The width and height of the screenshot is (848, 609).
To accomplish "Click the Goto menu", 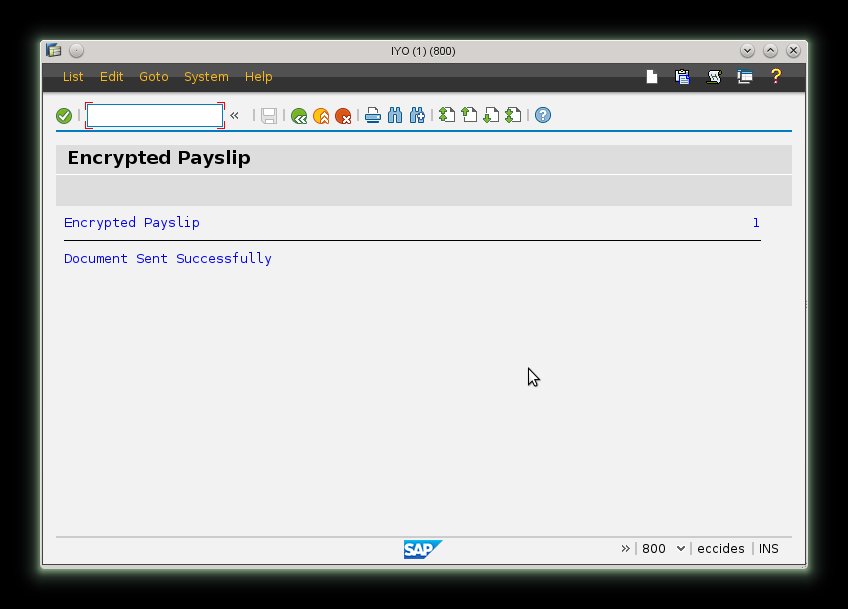I will (x=153, y=77).
